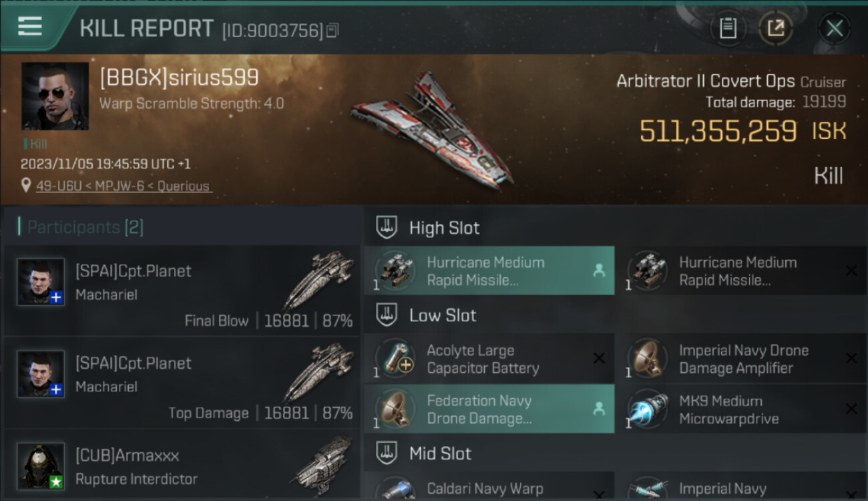Viewport: 868px width, 501px height.
Task: Click the Mid Slot shield icon
Action: coord(387,453)
